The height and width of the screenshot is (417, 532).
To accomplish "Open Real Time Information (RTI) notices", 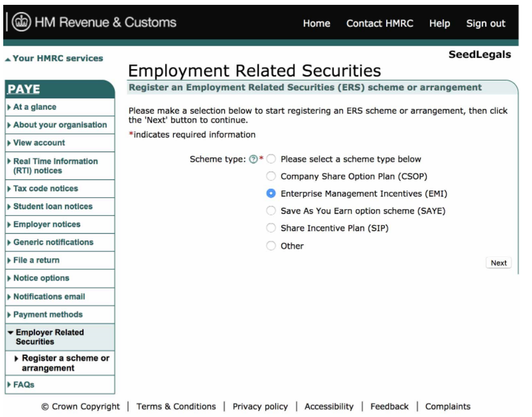I will click(55, 166).
